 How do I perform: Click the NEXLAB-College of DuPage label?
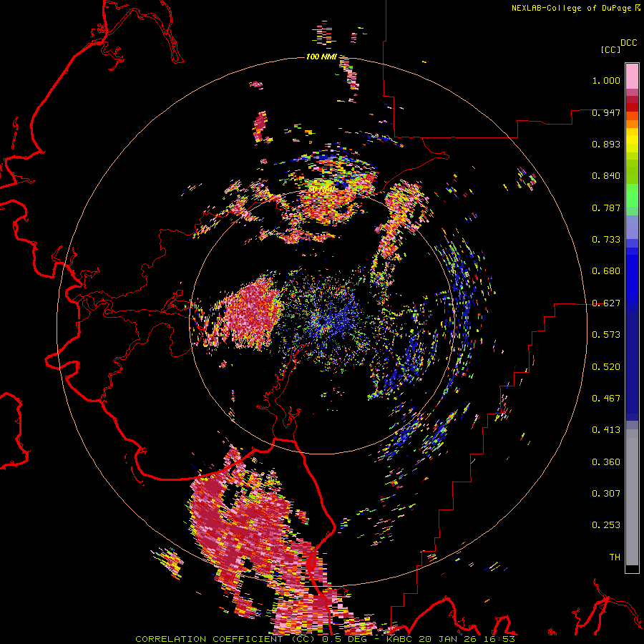(571, 8)
